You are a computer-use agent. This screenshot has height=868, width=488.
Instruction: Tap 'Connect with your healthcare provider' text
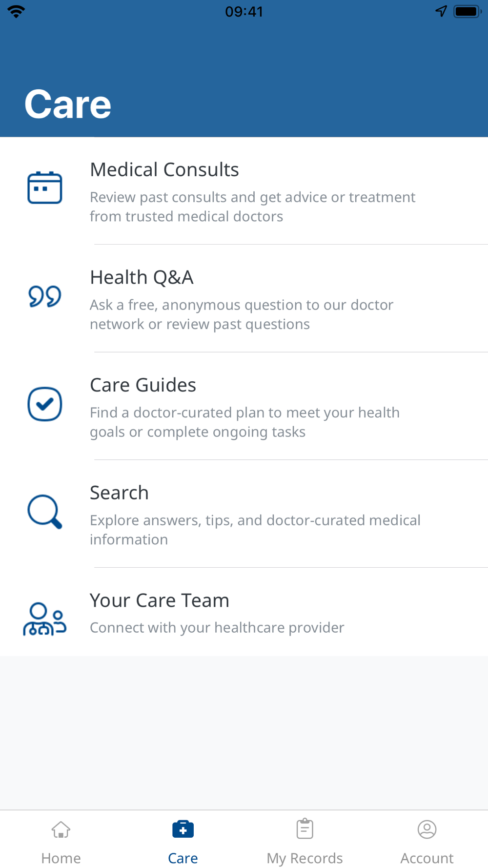217,627
